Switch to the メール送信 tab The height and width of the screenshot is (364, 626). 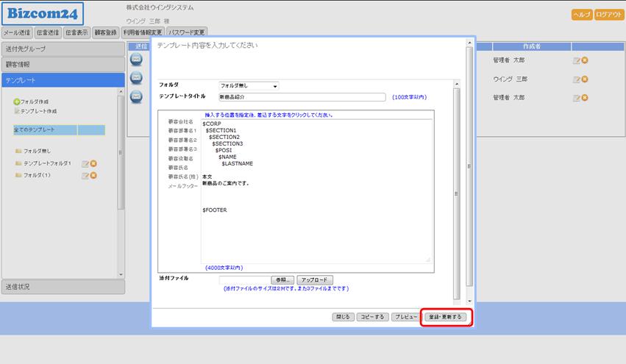[16, 32]
